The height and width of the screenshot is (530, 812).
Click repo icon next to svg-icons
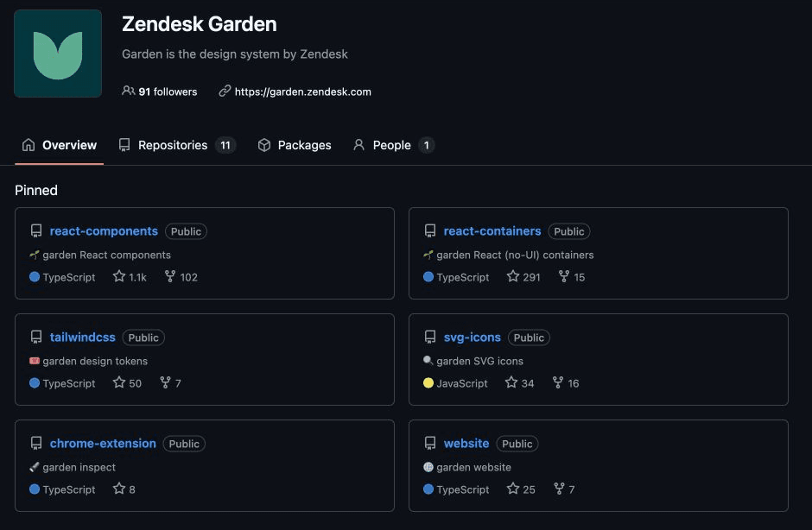click(430, 337)
